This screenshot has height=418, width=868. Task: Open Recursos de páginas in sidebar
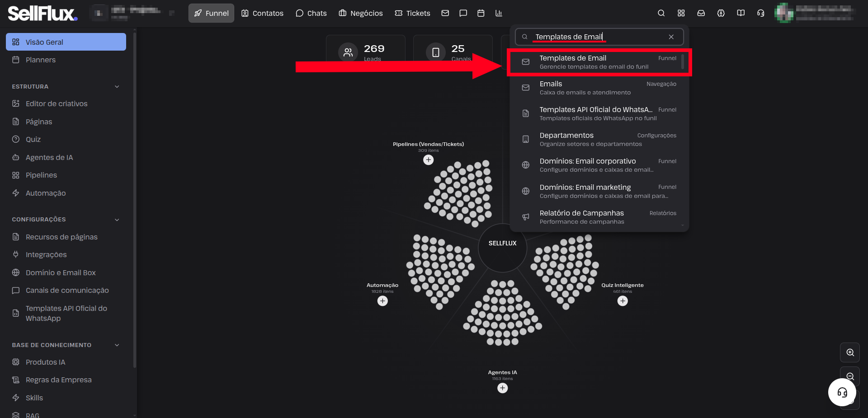(x=66, y=237)
